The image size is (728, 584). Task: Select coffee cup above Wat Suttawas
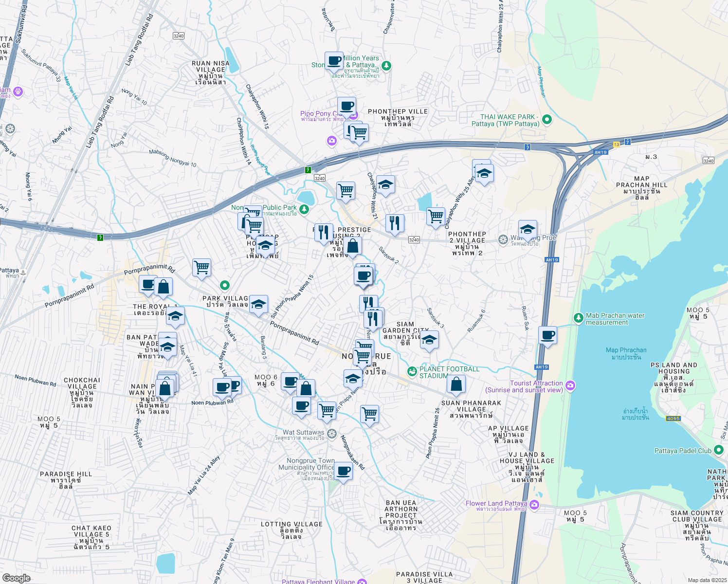coord(301,406)
